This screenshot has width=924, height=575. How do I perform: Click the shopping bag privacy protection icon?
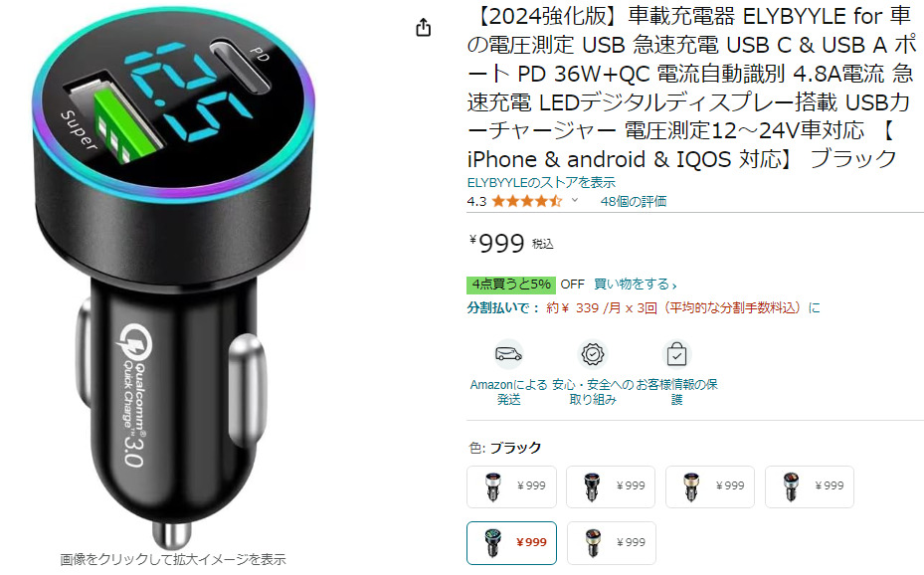click(676, 354)
